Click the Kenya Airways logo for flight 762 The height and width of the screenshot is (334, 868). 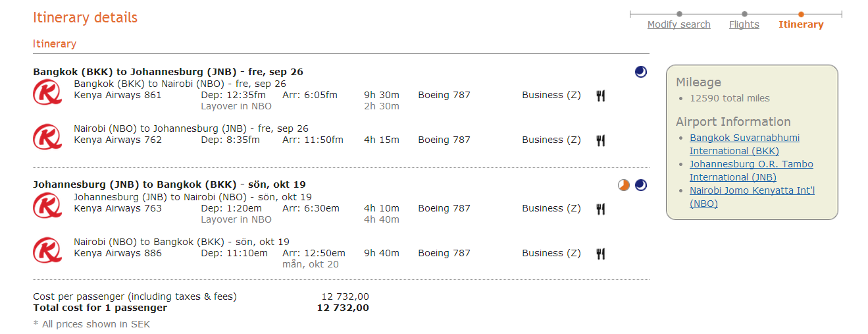tap(47, 137)
